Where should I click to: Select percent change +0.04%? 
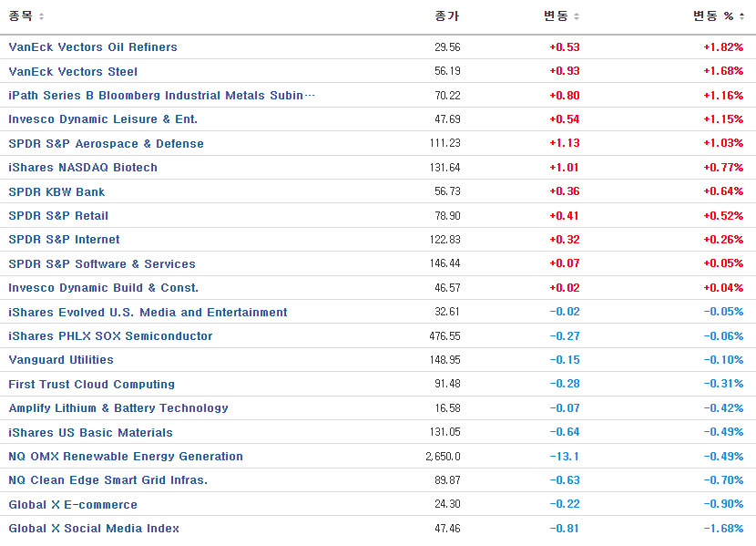[x=723, y=287]
